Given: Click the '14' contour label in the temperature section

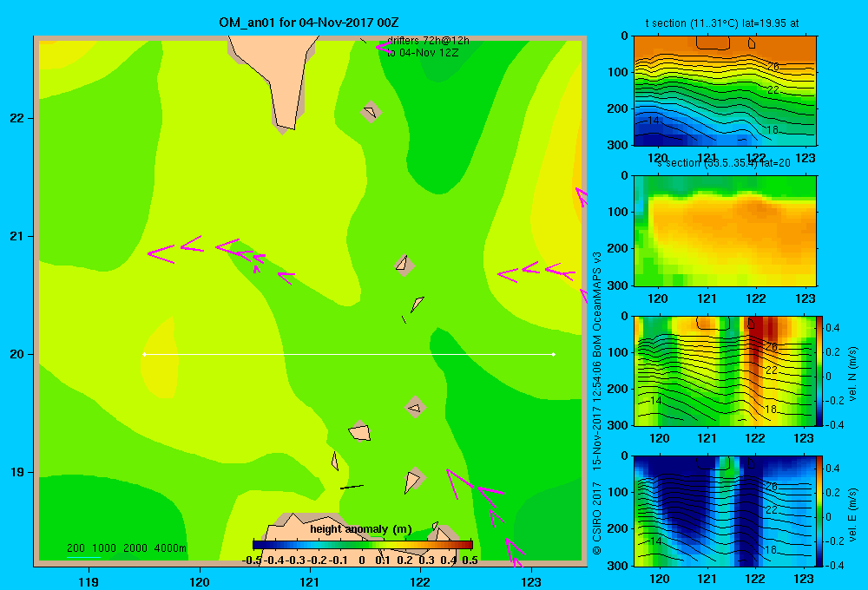Looking at the screenshot, I should click(x=654, y=120).
